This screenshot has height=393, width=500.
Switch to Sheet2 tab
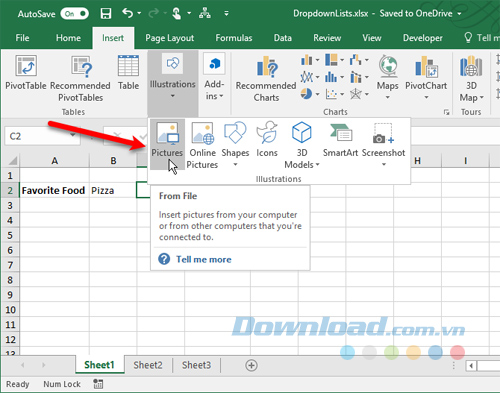[148, 365]
